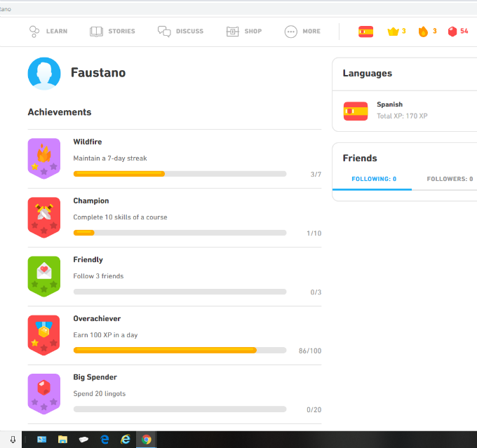Click the 0/3 progress value

316,292
